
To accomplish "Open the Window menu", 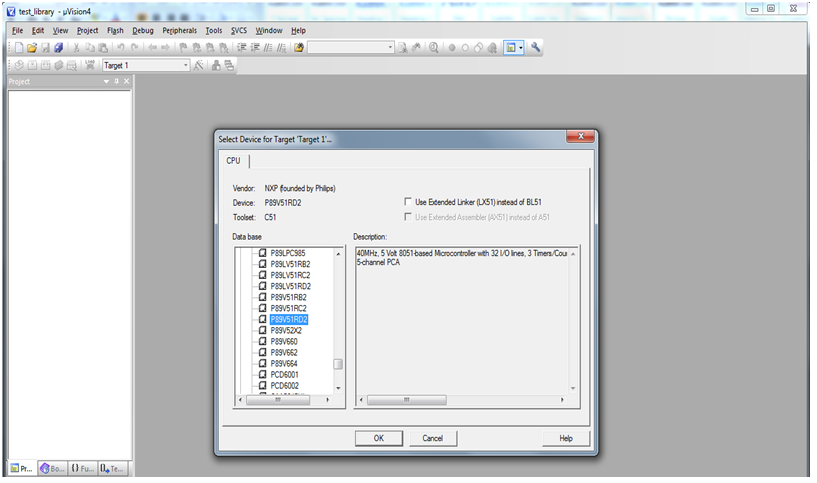I will point(268,30).
